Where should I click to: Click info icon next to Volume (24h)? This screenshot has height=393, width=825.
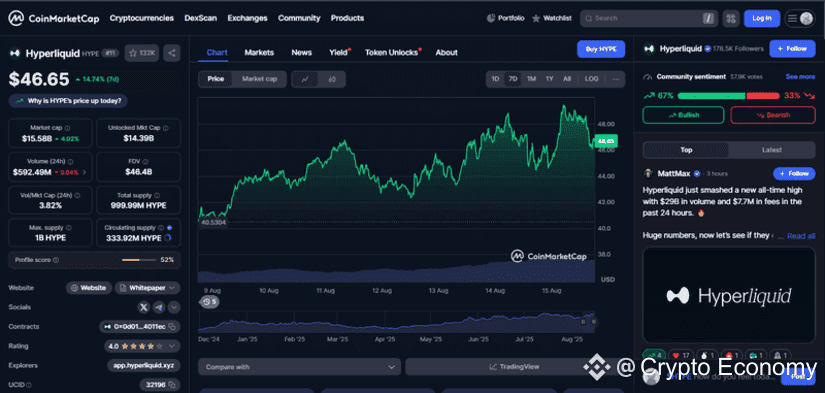point(71,162)
